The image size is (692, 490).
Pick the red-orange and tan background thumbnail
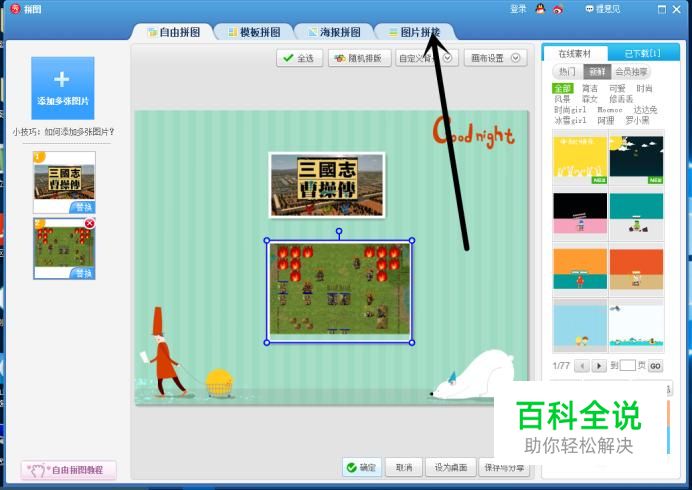coord(636,269)
